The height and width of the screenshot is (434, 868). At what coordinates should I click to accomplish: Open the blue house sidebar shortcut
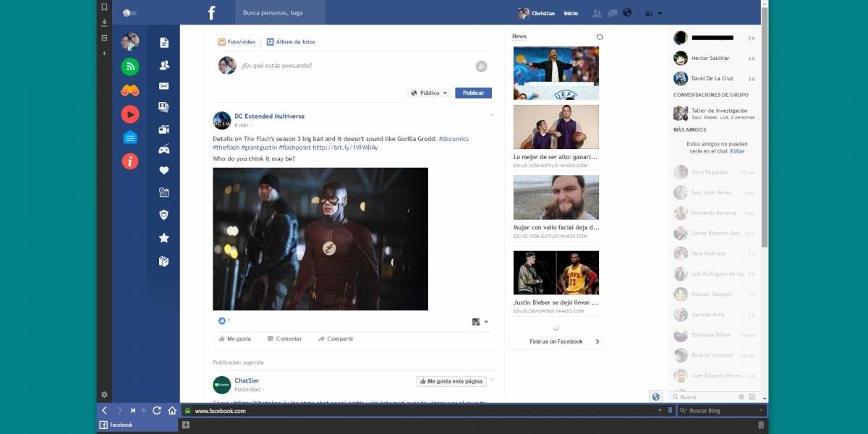[x=130, y=137]
